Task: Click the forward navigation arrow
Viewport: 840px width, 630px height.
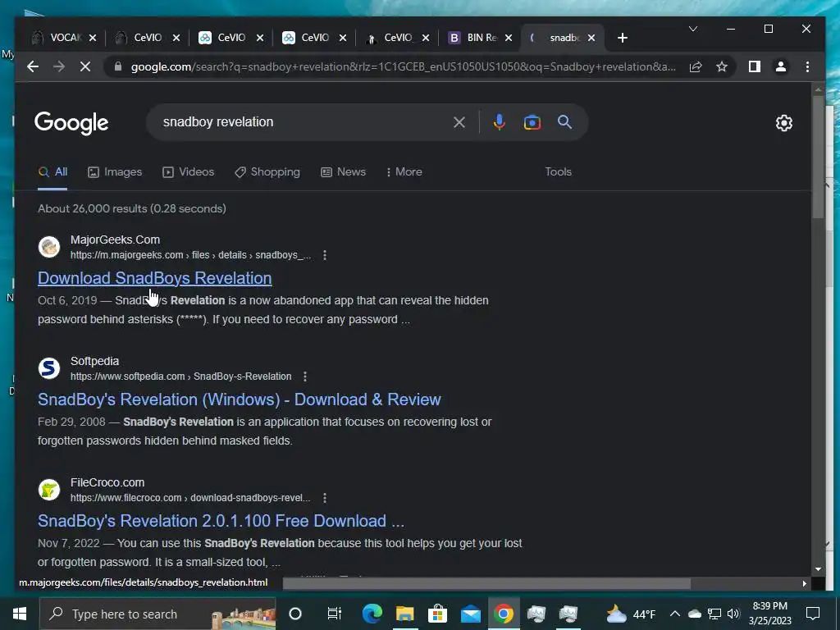Action: click(59, 66)
